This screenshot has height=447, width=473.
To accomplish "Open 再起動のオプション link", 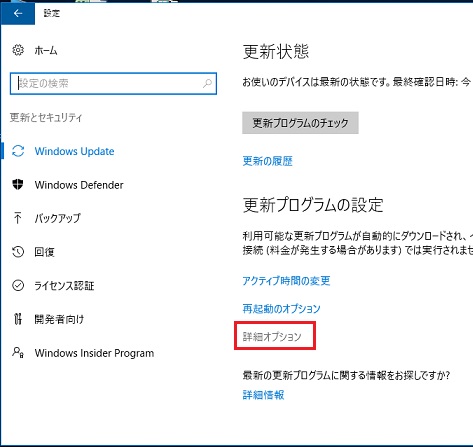I will (281, 309).
